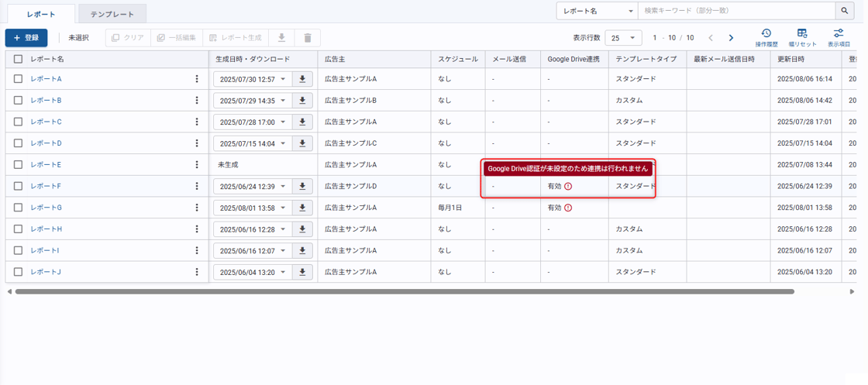Click the horizontal scrollbar thumb
The height and width of the screenshot is (385, 868).
405,291
